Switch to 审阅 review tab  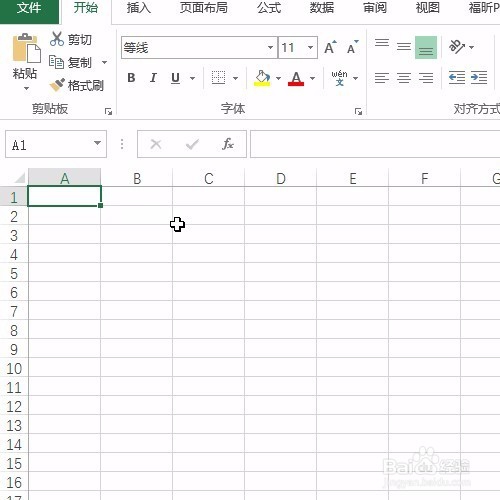(x=375, y=8)
